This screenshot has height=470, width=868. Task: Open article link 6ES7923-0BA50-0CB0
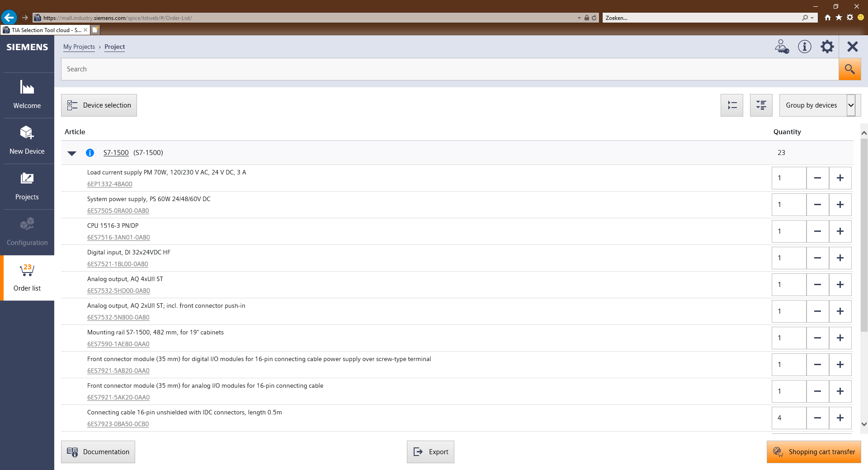tap(118, 424)
